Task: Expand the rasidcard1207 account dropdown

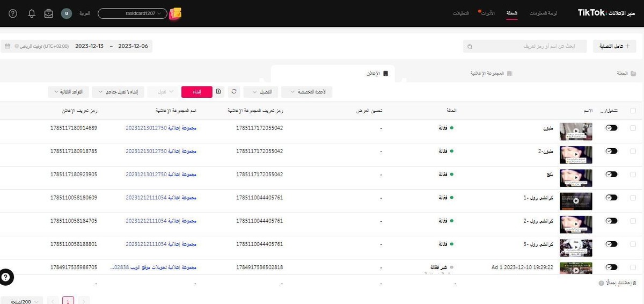Action: [x=133, y=13]
